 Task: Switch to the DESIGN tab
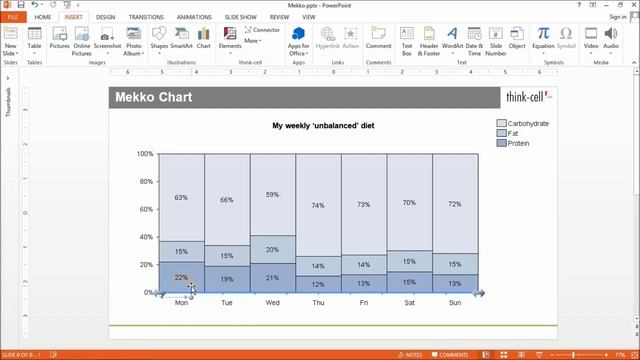(x=105, y=17)
